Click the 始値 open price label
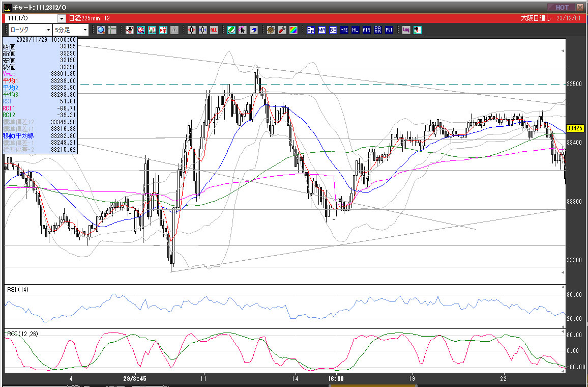The image size is (588, 387). (x=9, y=46)
